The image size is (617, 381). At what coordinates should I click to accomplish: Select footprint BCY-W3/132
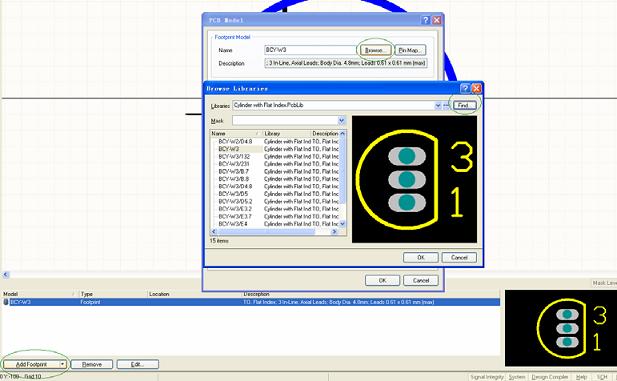click(x=234, y=156)
